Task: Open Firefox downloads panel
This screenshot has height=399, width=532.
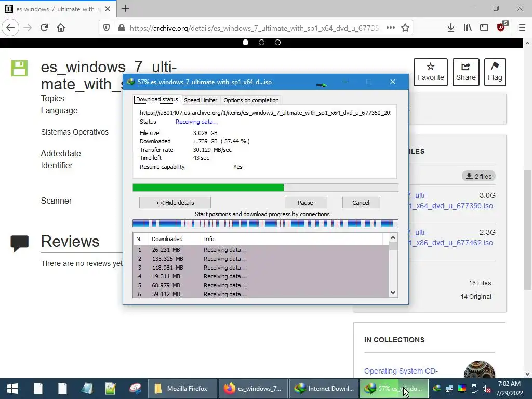Action: coord(451,28)
